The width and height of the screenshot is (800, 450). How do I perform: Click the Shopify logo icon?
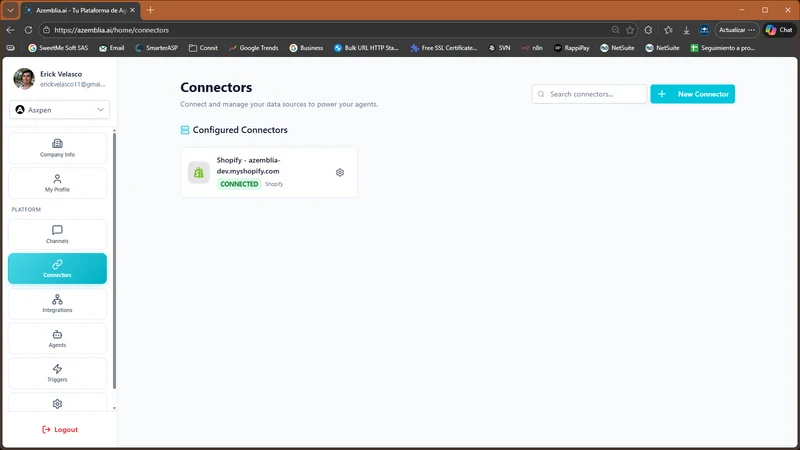click(198, 172)
